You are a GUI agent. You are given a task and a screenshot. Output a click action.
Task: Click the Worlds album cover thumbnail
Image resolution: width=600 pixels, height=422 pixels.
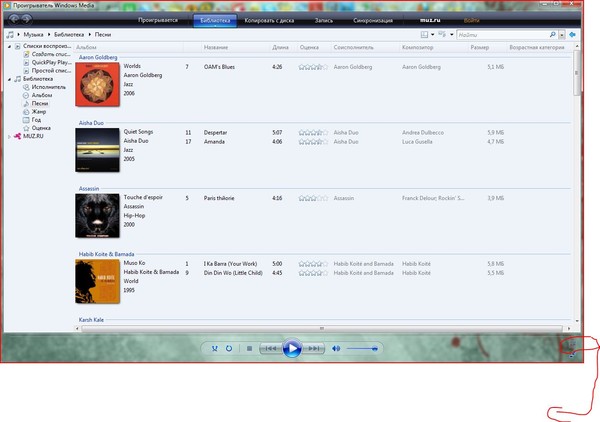pos(97,84)
